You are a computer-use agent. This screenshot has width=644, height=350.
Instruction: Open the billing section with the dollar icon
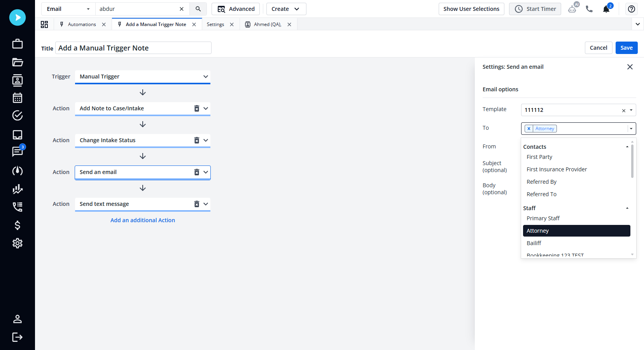17,225
